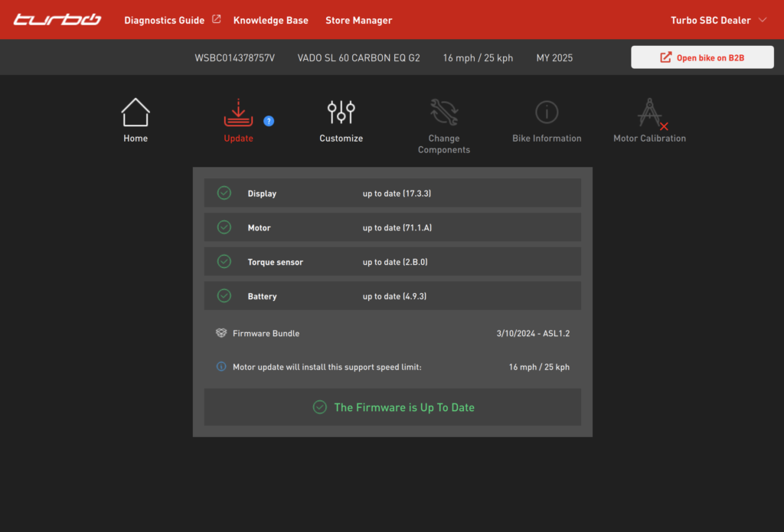
Task: Click The Firmware is Up To Date button
Action: pos(392,407)
